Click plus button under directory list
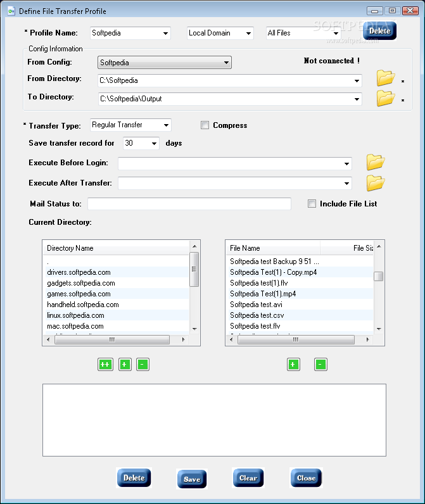This screenshot has width=425, height=504. click(x=125, y=365)
